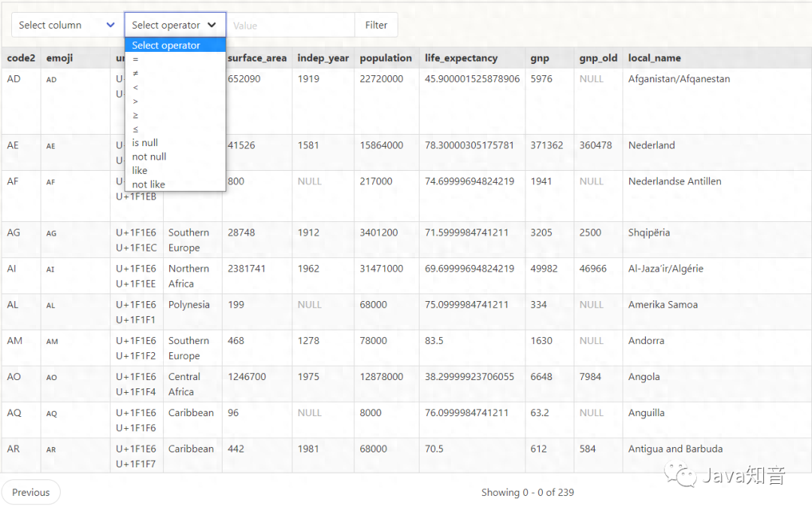Choose the not-equal operator option
Viewport: 812px width, 511px height.
136,73
